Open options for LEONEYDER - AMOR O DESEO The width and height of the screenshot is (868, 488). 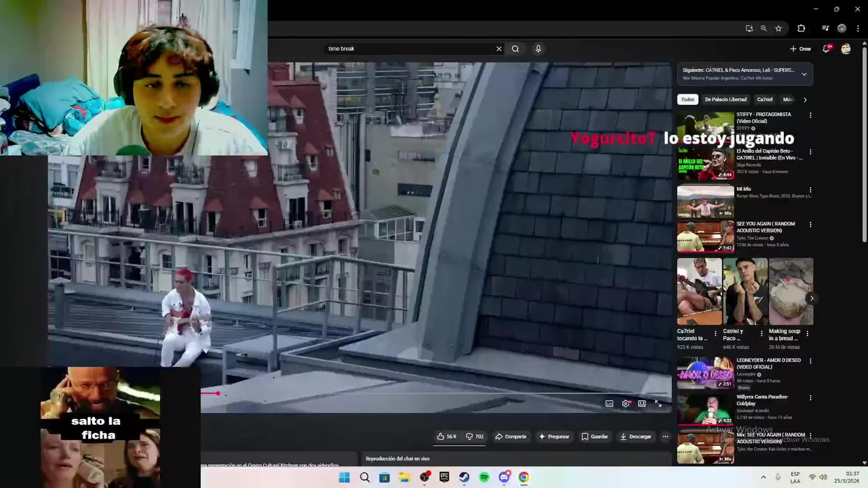click(810, 361)
